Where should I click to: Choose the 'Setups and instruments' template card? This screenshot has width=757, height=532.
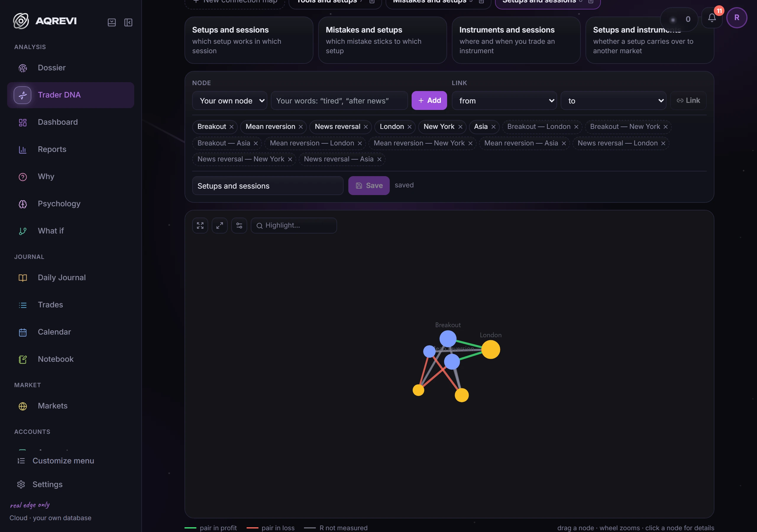coord(650,40)
